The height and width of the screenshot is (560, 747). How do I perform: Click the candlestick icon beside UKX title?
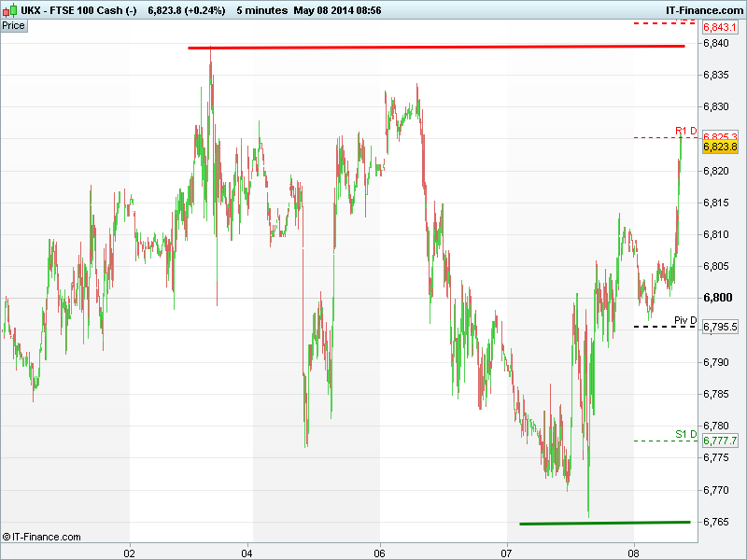click(10, 10)
